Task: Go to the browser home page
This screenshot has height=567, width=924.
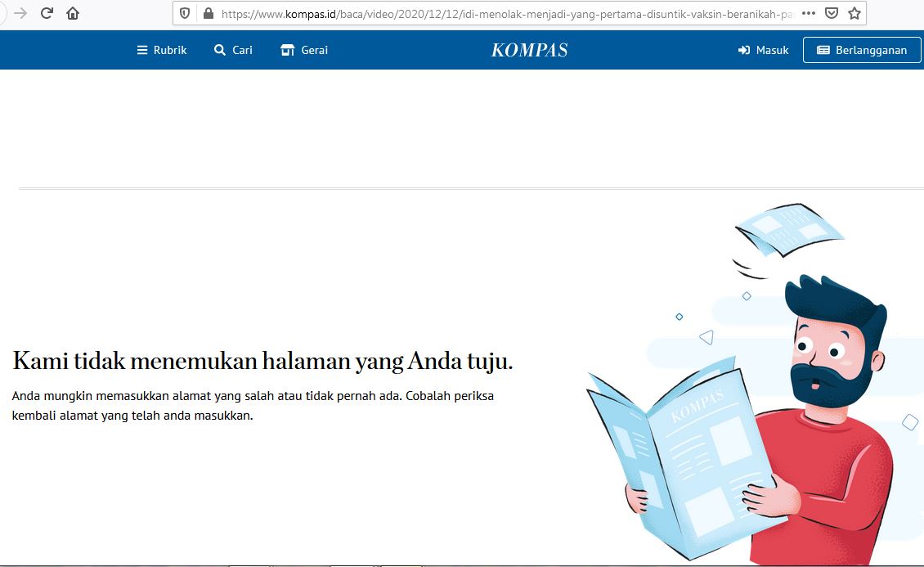Action: 73,13
